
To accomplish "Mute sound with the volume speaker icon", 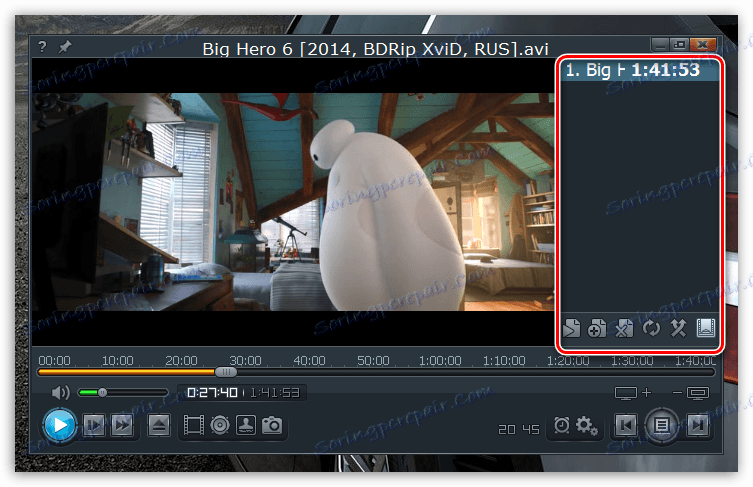I will coord(61,393).
